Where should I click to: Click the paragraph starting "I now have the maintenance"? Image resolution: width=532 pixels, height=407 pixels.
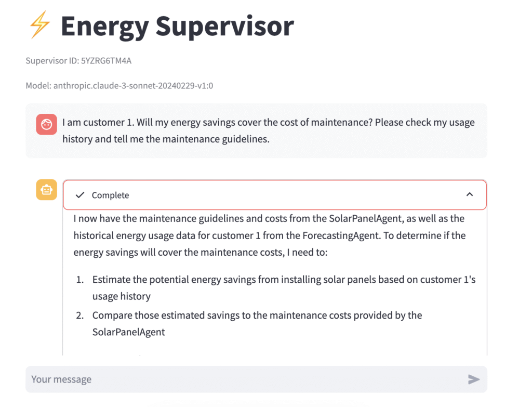[269, 235]
